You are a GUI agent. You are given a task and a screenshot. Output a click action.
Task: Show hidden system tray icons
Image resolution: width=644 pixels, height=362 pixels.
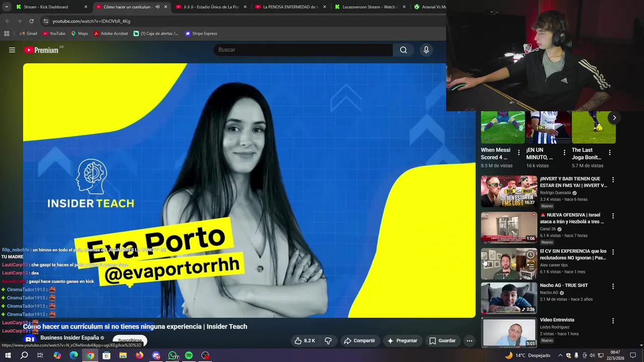[x=560, y=355]
